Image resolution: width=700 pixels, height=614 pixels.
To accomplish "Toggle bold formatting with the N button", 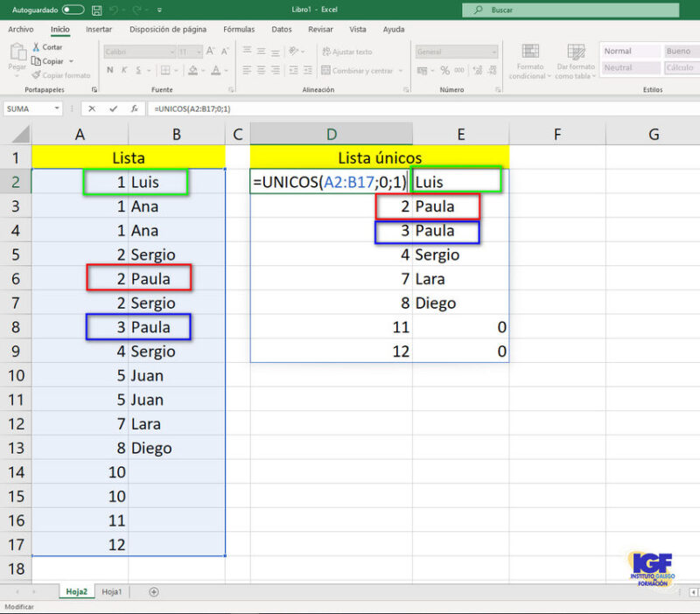I will click(x=109, y=70).
